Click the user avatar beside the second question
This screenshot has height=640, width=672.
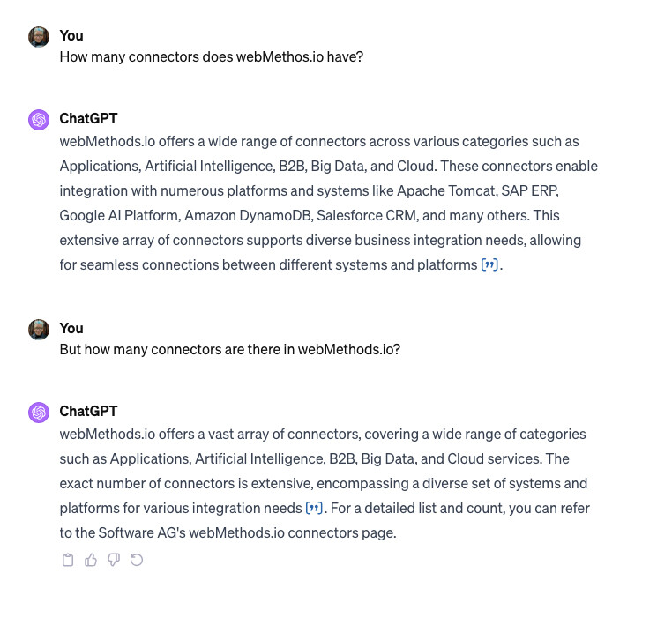[39, 330]
